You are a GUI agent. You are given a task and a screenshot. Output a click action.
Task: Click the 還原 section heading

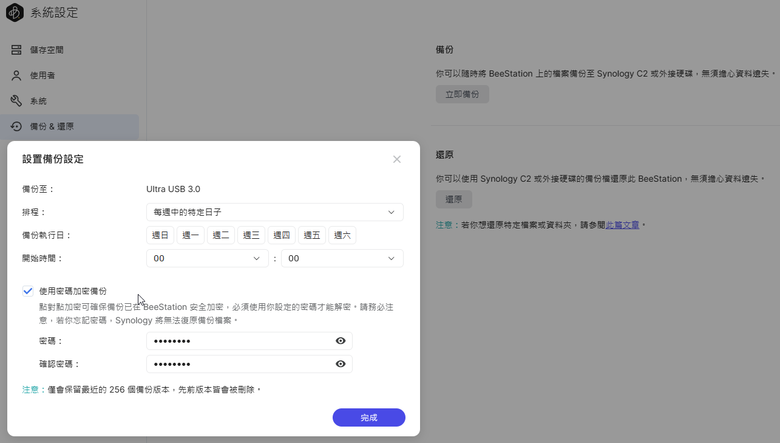pos(445,155)
